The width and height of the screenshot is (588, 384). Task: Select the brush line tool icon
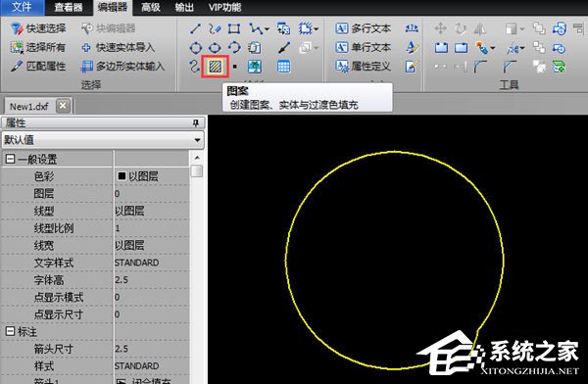tap(284, 48)
